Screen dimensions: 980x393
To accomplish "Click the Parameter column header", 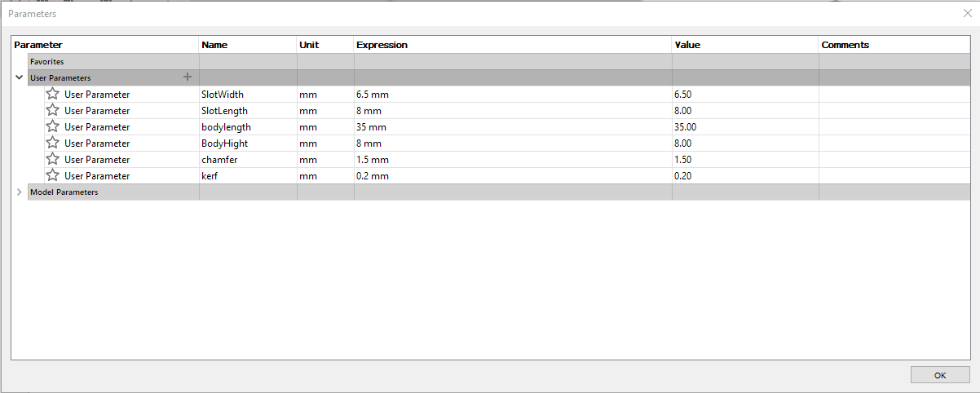I will tap(105, 45).
